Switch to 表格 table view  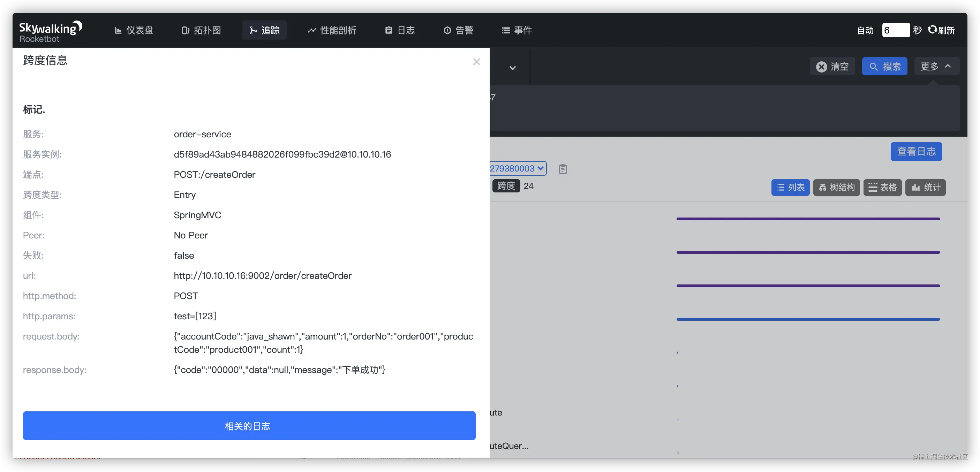[x=883, y=188]
